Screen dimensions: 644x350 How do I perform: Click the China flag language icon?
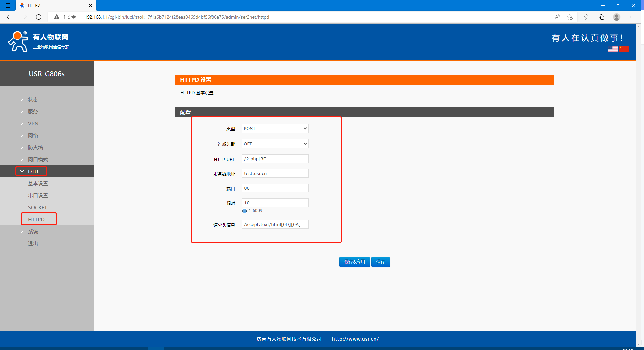pyautogui.click(x=624, y=49)
